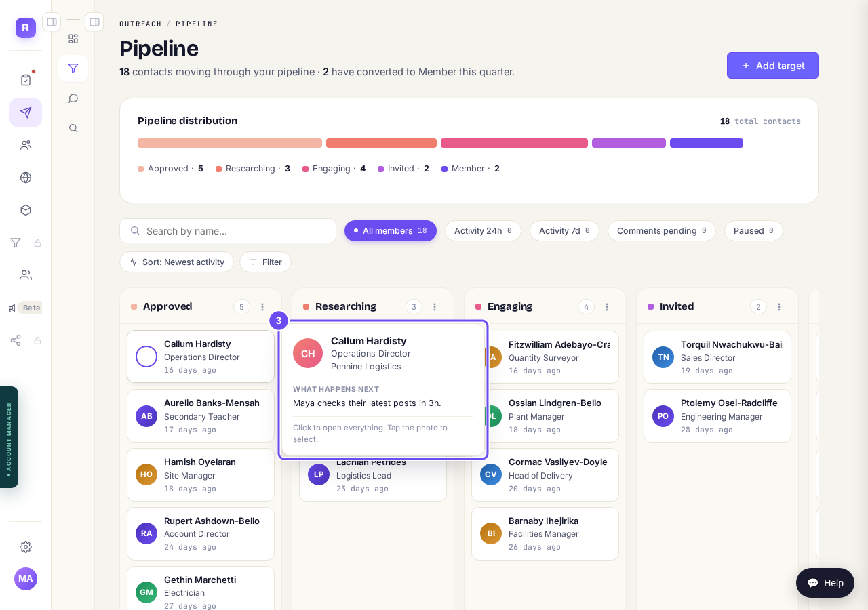The image size is (868, 610).
Task: Open the dashboard grid icon
Action: (x=73, y=39)
